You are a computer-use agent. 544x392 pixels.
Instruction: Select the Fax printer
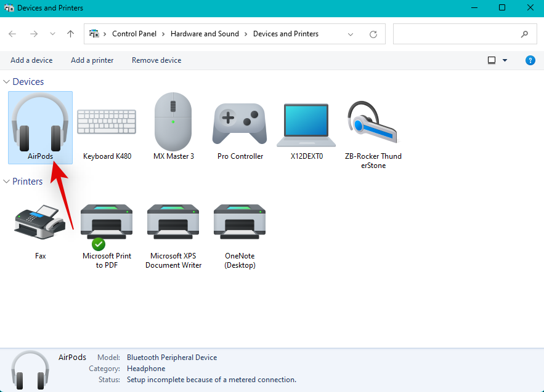(40, 231)
